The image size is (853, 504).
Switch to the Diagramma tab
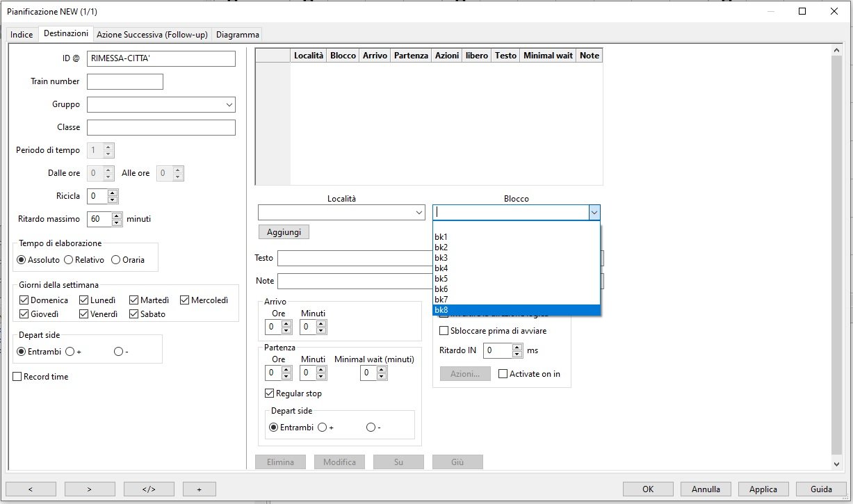point(237,34)
